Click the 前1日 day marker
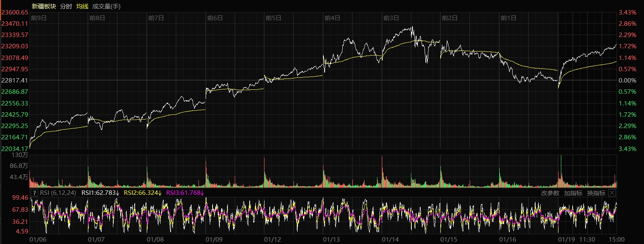644x244 pixels. pyautogui.click(x=508, y=18)
